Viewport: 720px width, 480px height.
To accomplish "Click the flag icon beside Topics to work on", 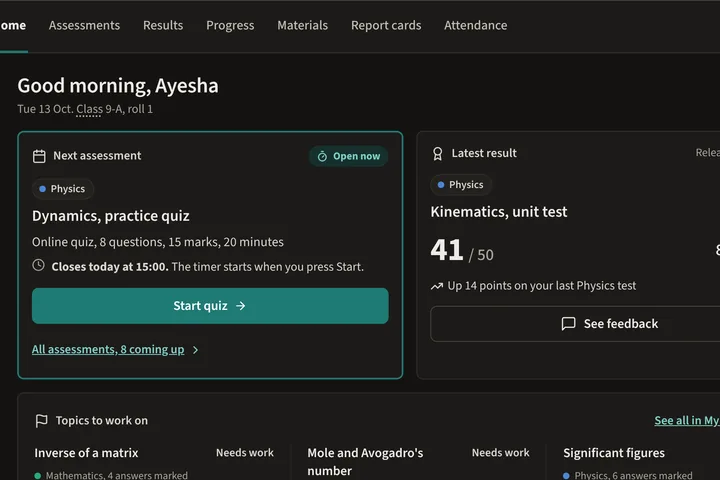I will click(41, 421).
